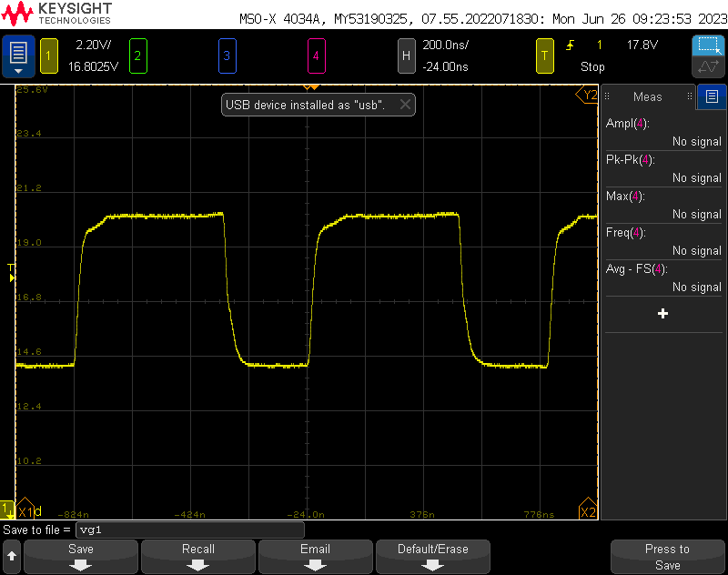Enable channel 2 green badge
Viewport: 728px width, 575px height.
pos(137,55)
